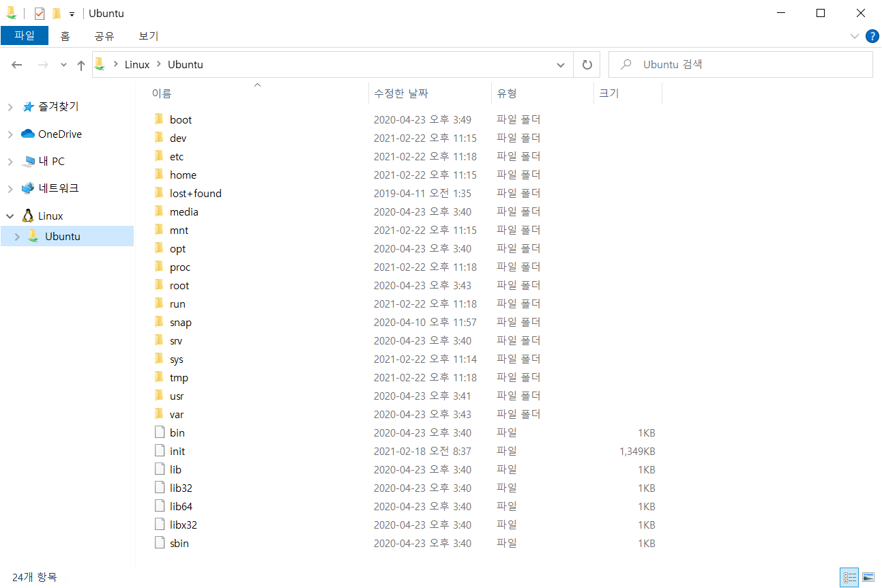Click the dev folder icon
The width and height of the screenshot is (882, 588).
(159, 138)
